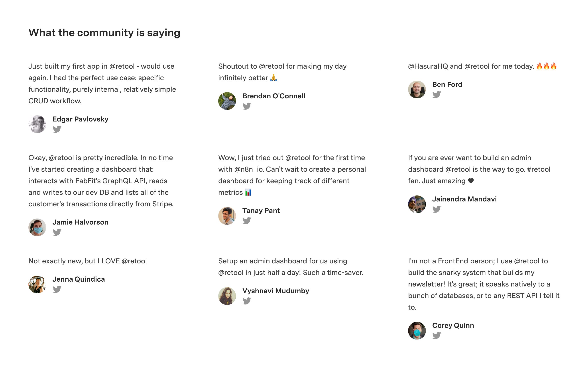Open Brendan O'Connell's Twitter bird icon
588x368 pixels.
(x=247, y=106)
